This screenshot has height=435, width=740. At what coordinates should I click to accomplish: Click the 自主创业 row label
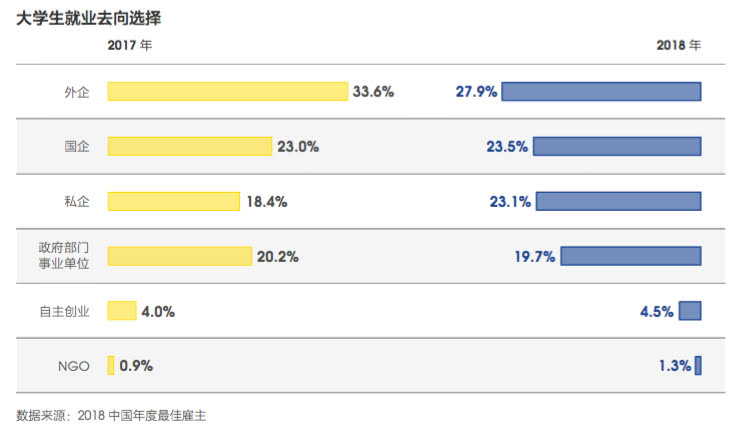pos(64,311)
